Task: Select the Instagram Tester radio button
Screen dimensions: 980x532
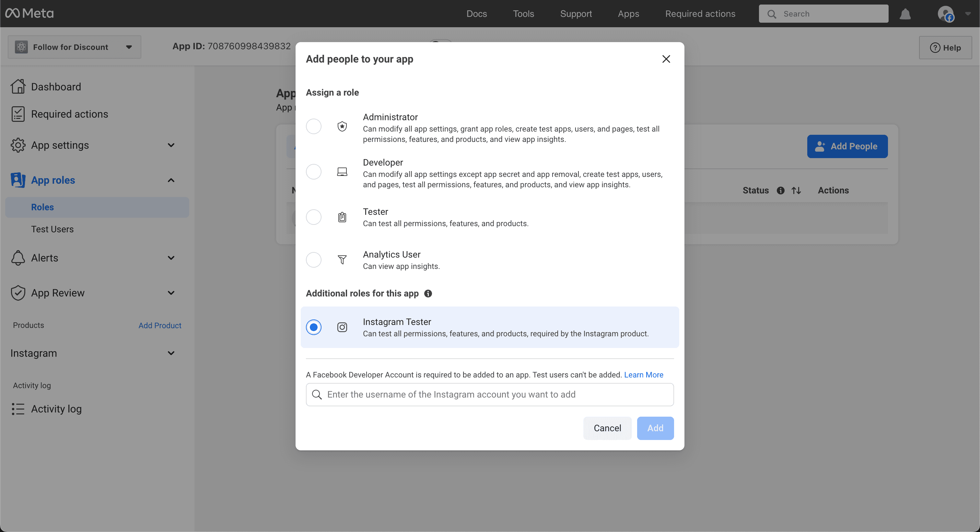Action: 313,327
